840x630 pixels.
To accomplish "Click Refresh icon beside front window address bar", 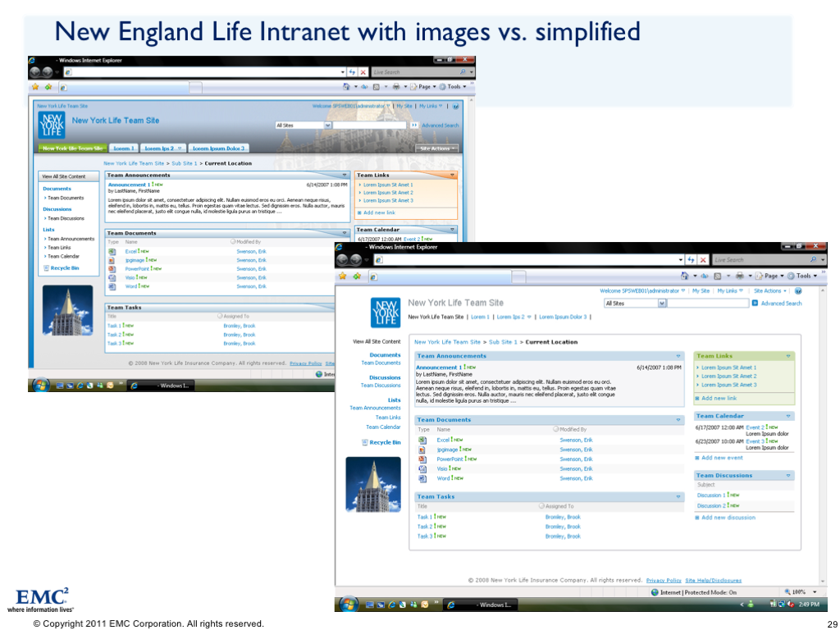I will coord(691,260).
